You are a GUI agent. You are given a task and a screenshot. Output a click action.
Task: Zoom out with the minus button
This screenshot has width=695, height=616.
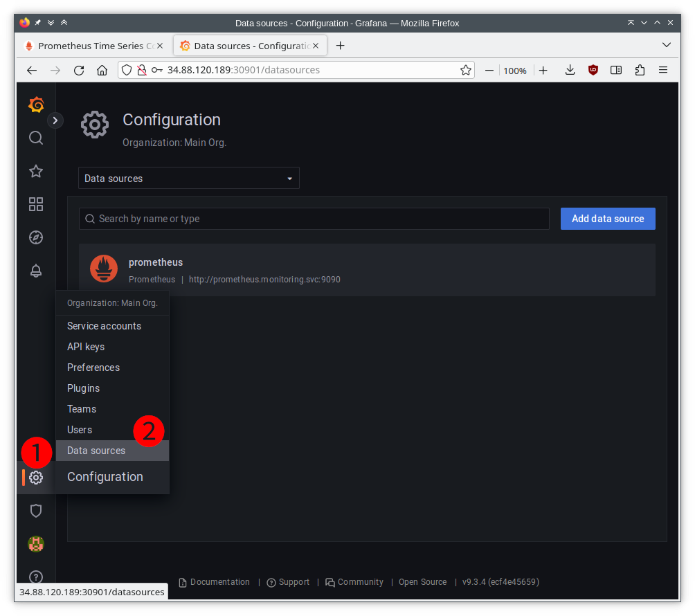[489, 71]
